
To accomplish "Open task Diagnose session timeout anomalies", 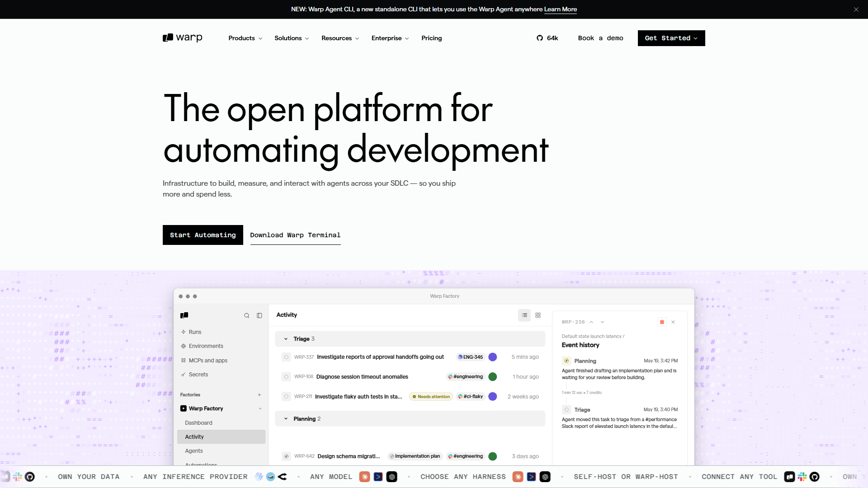I will tap(362, 377).
